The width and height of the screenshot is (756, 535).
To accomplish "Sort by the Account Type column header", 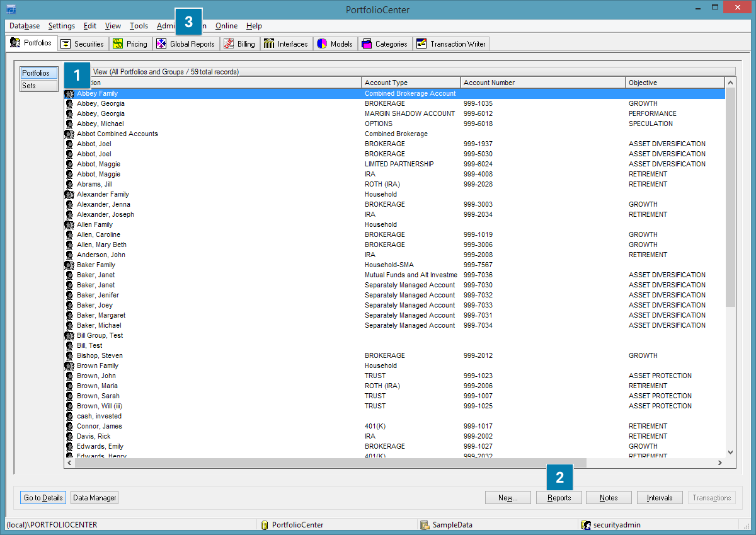I will (x=411, y=83).
